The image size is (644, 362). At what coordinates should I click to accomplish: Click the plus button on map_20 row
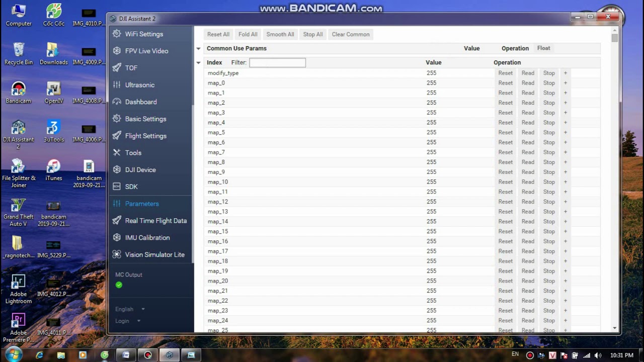[565, 281]
